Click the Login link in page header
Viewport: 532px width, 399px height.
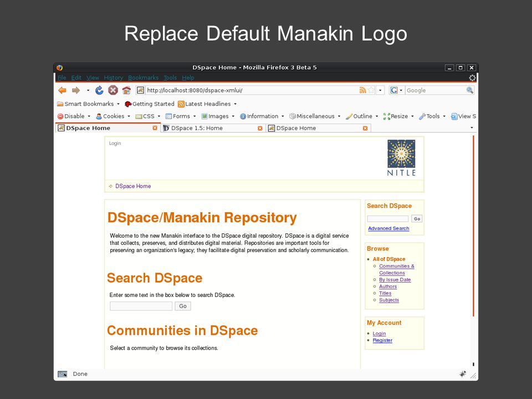(115, 143)
